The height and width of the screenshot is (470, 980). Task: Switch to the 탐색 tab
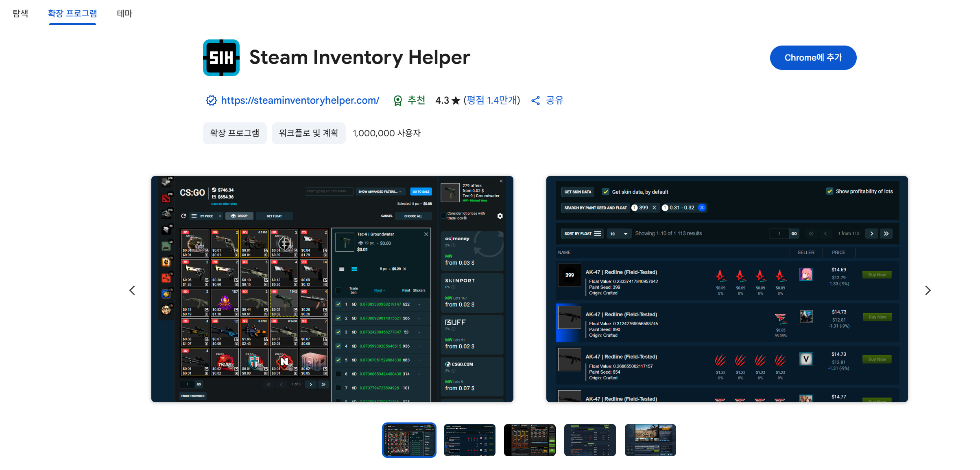[x=20, y=13]
